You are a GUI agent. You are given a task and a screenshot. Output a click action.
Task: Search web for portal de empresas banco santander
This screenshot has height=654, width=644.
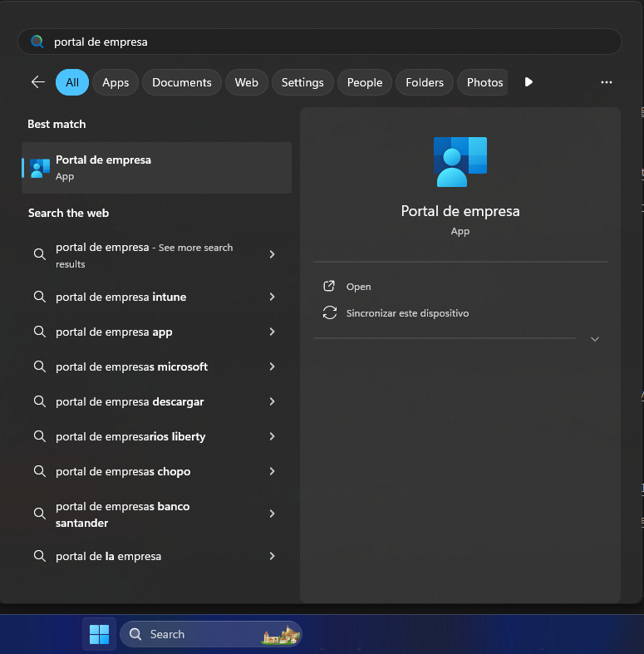point(122,514)
